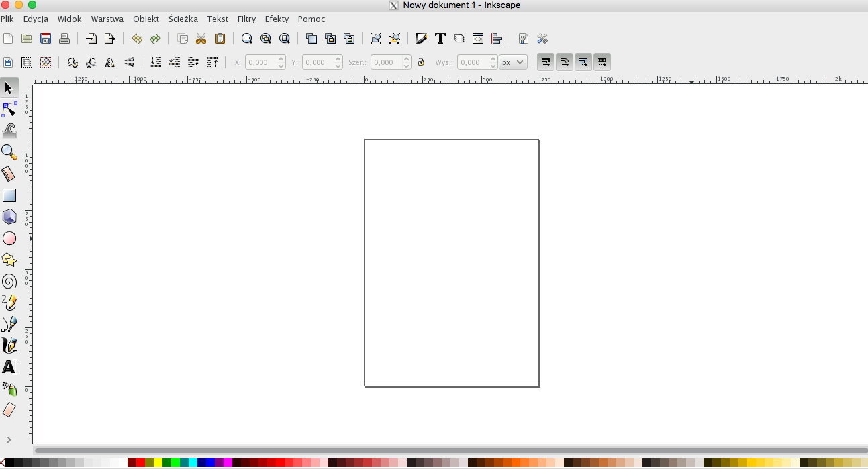
Task: Open the Filtry menu
Action: pos(246,19)
